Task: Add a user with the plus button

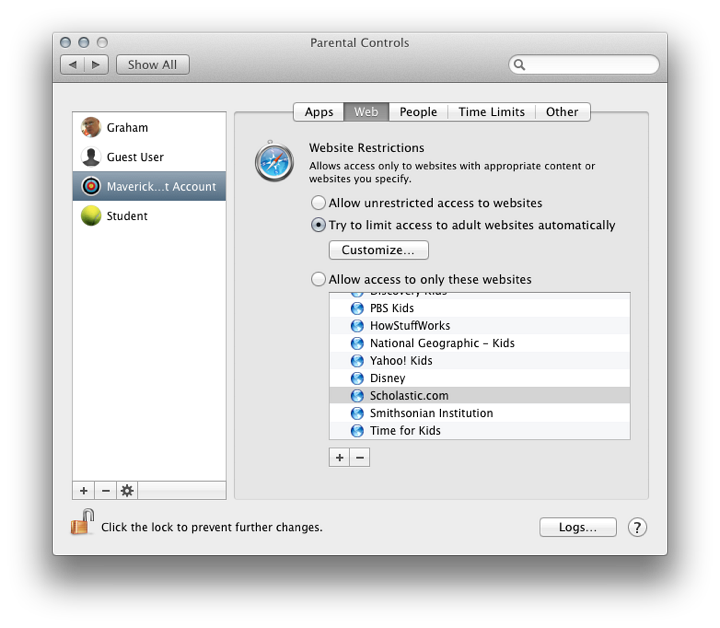Action: (84, 491)
